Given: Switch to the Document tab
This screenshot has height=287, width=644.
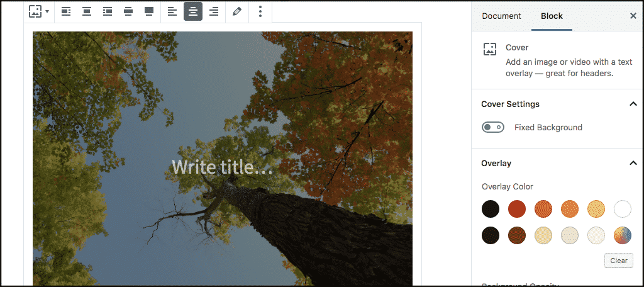Looking at the screenshot, I should click(501, 16).
